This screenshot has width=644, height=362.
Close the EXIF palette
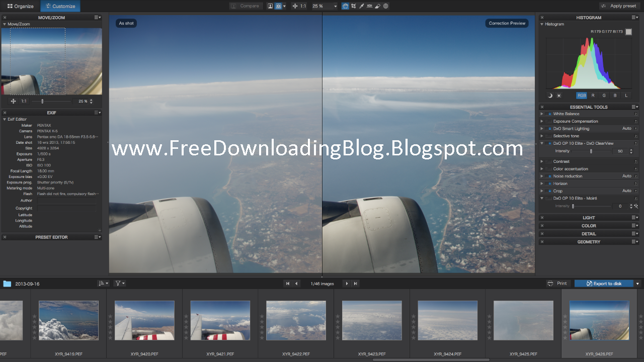pyautogui.click(x=5, y=113)
